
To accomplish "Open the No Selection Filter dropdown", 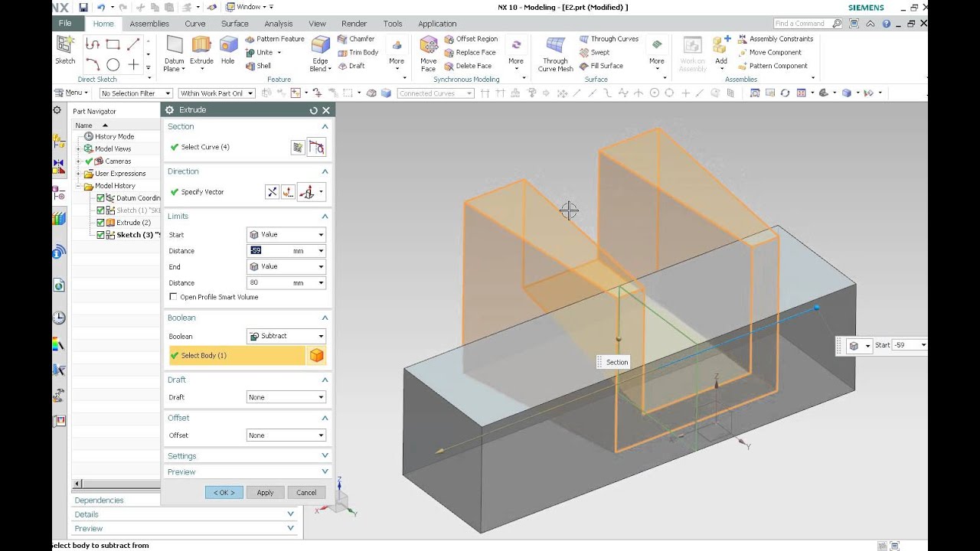I will pos(136,93).
